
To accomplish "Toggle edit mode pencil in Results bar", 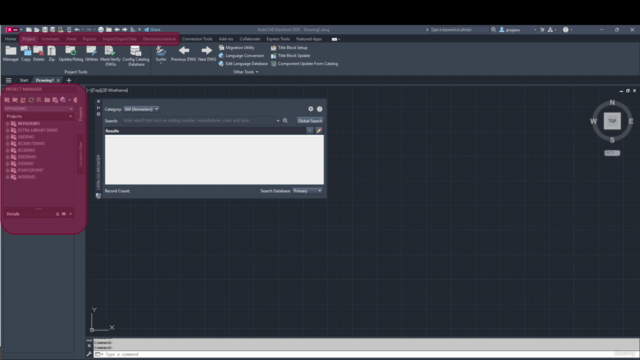I will coord(319,131).
